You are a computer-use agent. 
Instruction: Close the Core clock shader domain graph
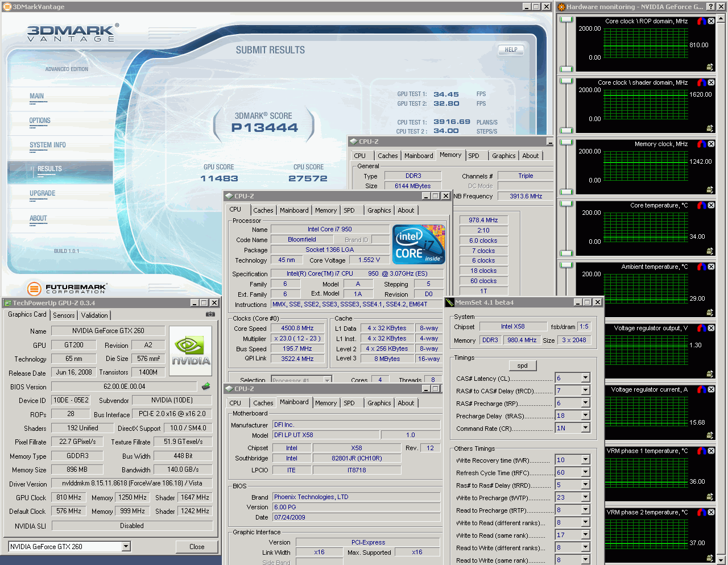coord(711,82)
